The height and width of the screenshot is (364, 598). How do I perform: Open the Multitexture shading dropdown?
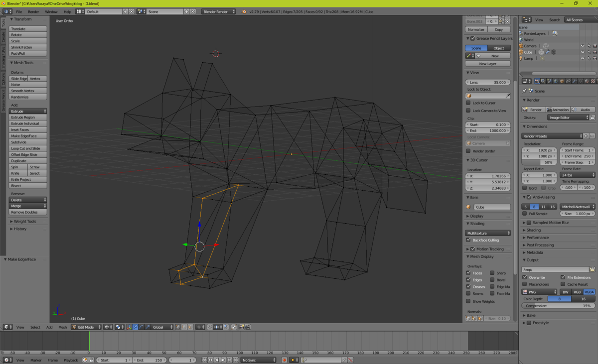pos(488,233)
